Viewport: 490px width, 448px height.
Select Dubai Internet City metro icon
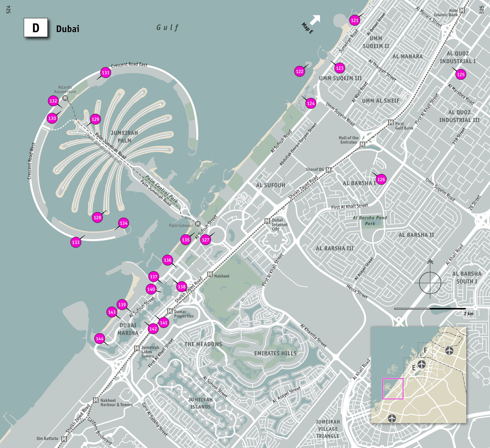267,221
